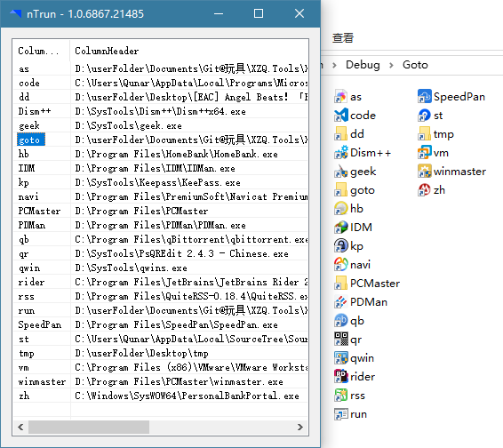503x448 pixels.
Task: Open the 查看 ribbon tab in Explorer
Action: point(343,38)
